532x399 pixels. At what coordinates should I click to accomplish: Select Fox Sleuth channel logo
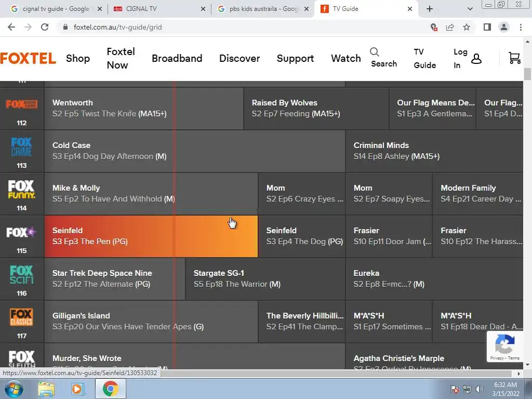click(x=22, y=360)
